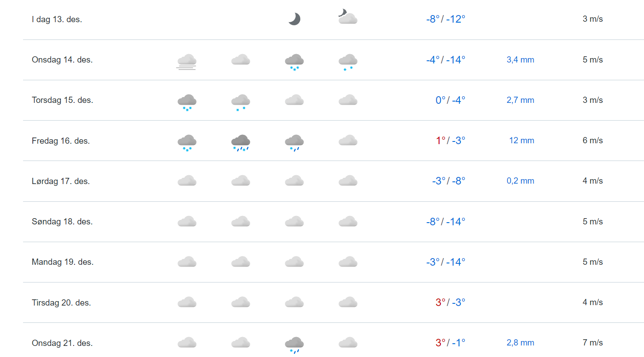Click the clear night moon icon for I dag
Image resolution: width=644 pixels, height=357 pixels.
294,19
